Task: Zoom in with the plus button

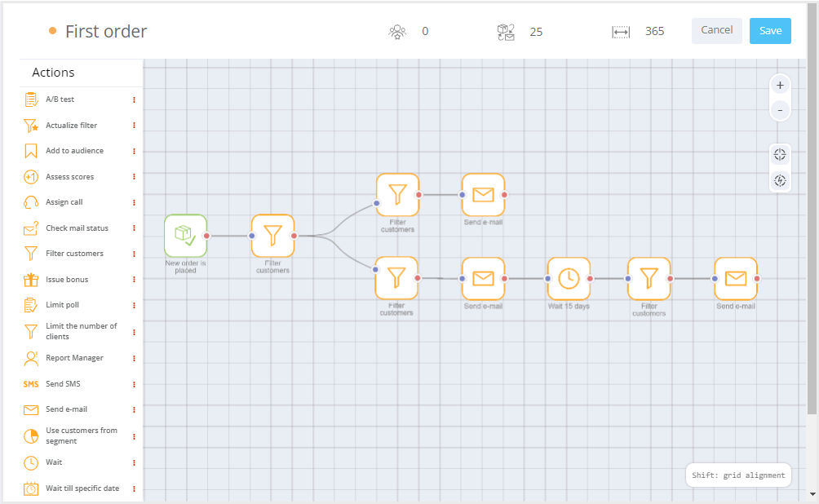Action: tap(780, 85)
